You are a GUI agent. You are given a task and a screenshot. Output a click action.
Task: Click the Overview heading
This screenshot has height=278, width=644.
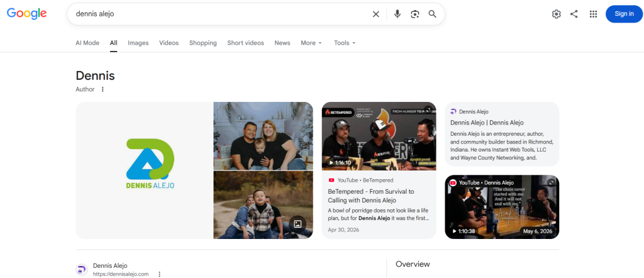tap(413, 264)
